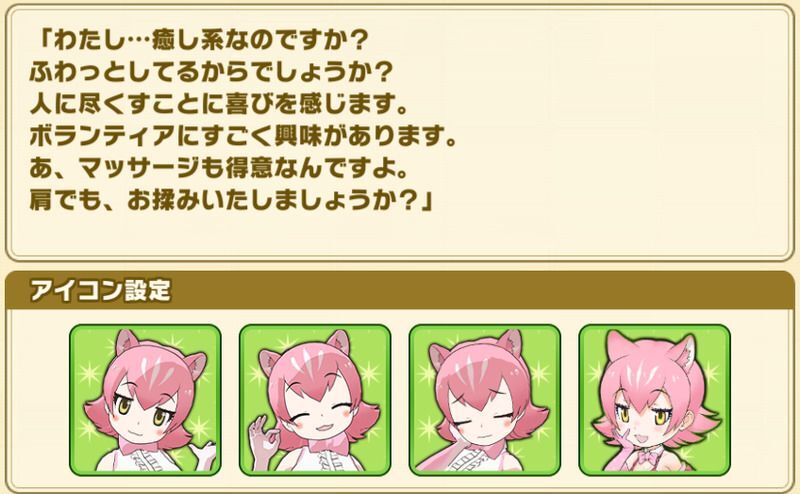The image size is (800, 494).
Task: Click the line 「わたし…癒し系なのですか？
Action: point(199,41)
